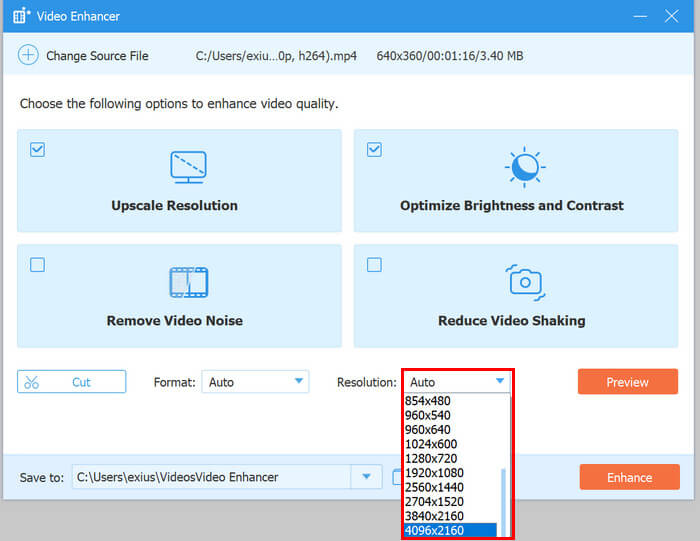
Task: Start processing with the Enhance button
Action: [x=629, y=477]
